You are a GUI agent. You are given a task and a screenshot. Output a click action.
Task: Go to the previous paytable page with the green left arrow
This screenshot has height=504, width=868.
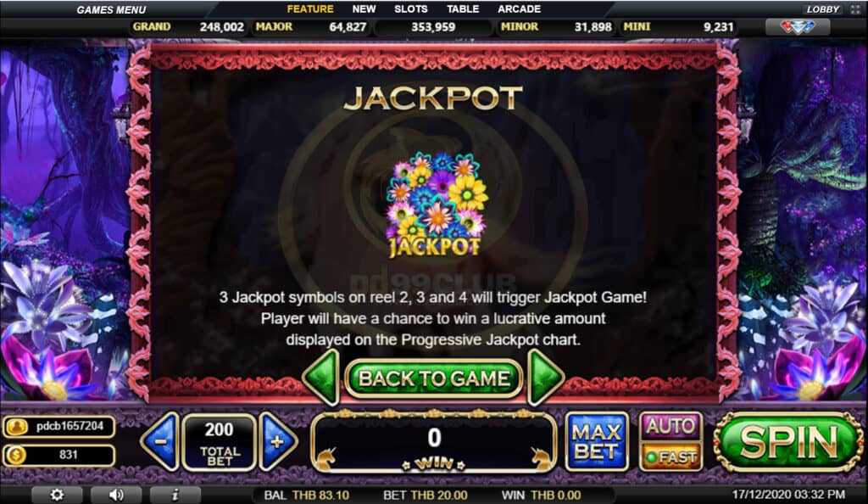321,378
